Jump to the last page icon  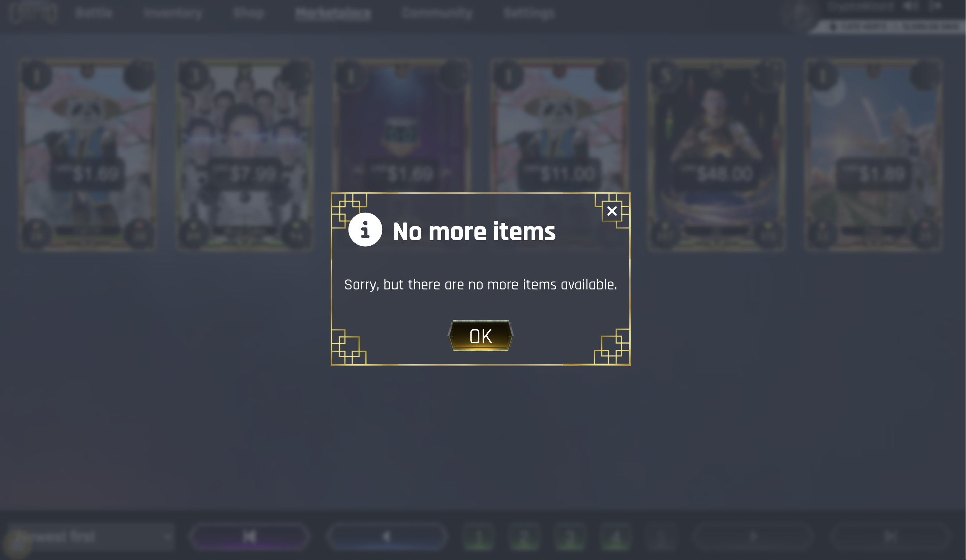[890, 536]
